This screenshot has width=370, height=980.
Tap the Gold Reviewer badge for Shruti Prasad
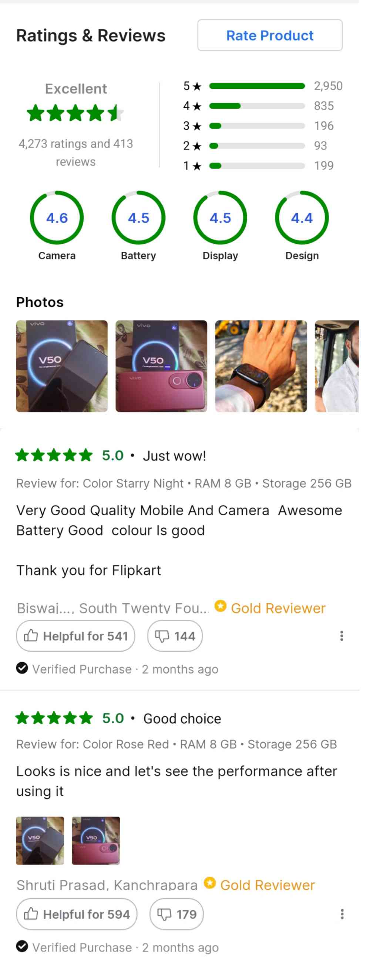(x=259, y=884)
